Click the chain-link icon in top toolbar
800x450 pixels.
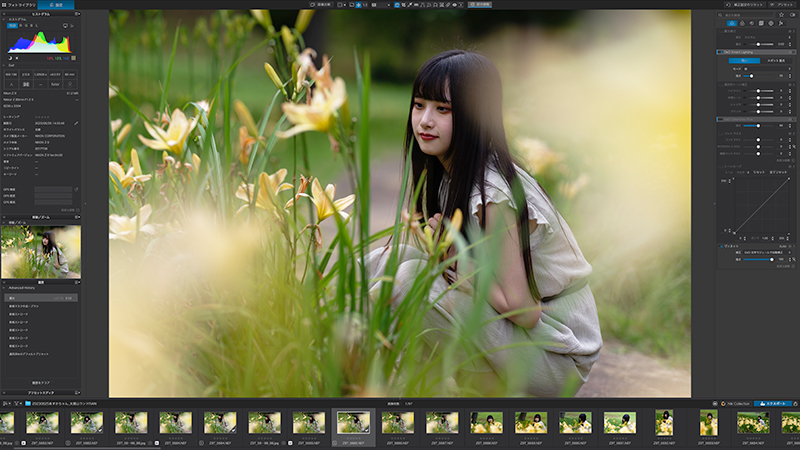(x=448, y=5)
